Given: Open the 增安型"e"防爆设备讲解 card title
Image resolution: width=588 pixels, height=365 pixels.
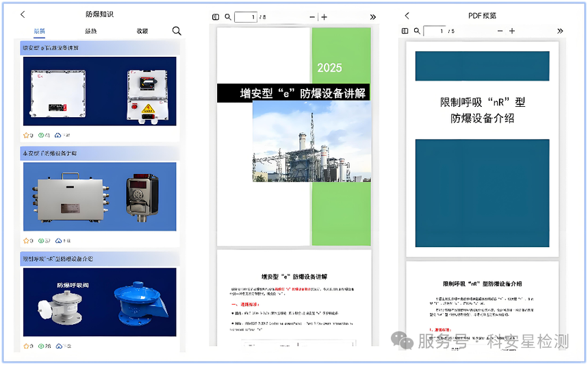Looking at the screenshot, I should click(x=51, y=48).
